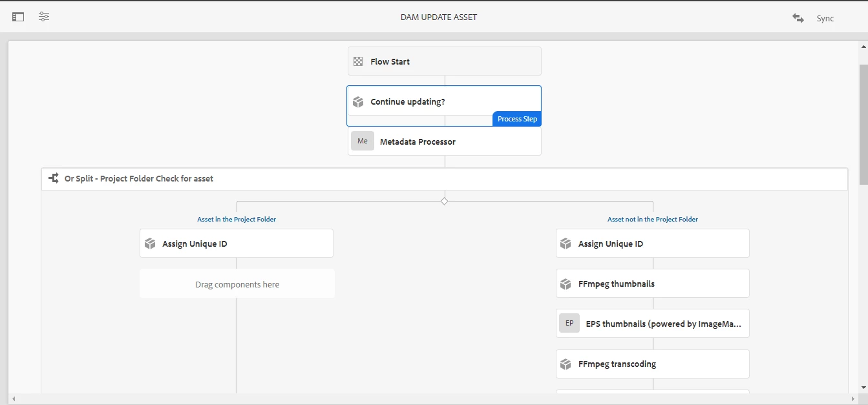Click the Flow Start checkered icon
This screenshot has height=405, width=868.
358,61
